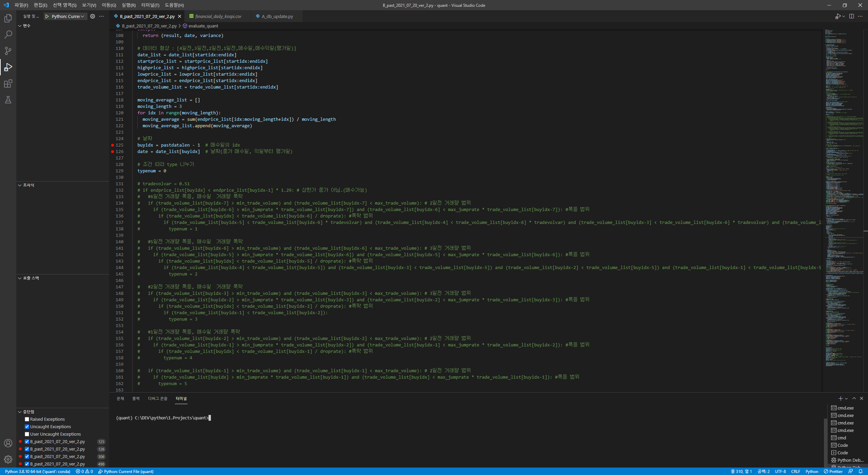Open the Python: Current File configuration dropdown

click(x=68, y=16)
